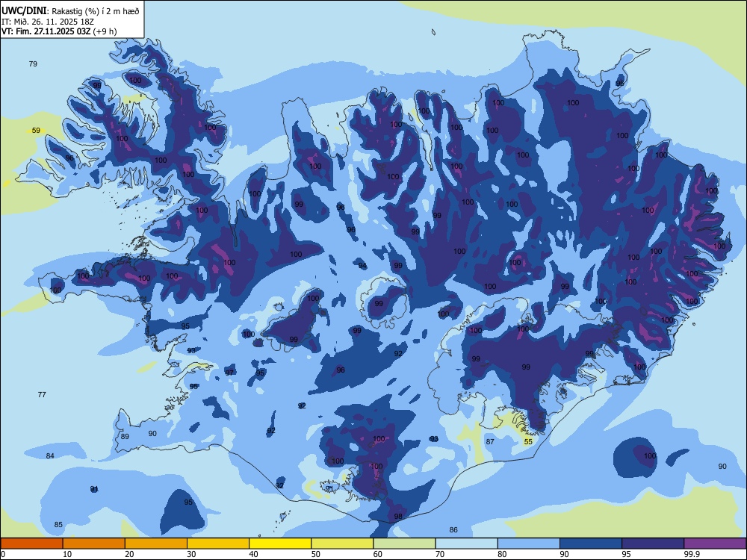Click the dark orange 0–10 legend swatch
This screenshot has width=747, height=560.
tap(31, 544)
